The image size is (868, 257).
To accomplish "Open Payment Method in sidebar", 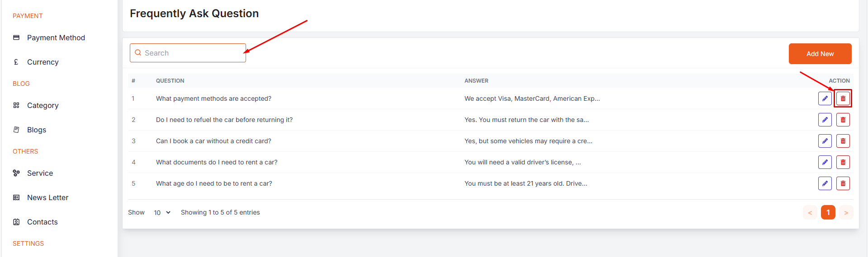I will pos(56,37).
